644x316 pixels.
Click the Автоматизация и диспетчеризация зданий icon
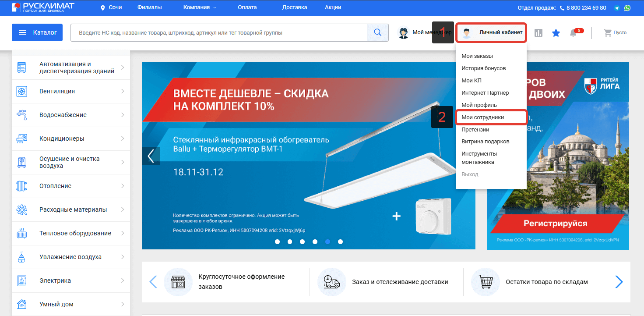pyautogui.click(x=21, y=67)
